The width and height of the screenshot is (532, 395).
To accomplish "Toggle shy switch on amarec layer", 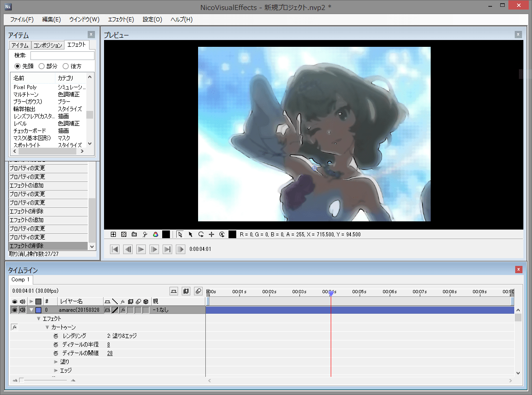I will pyautogui.click(x=107, y=310).
